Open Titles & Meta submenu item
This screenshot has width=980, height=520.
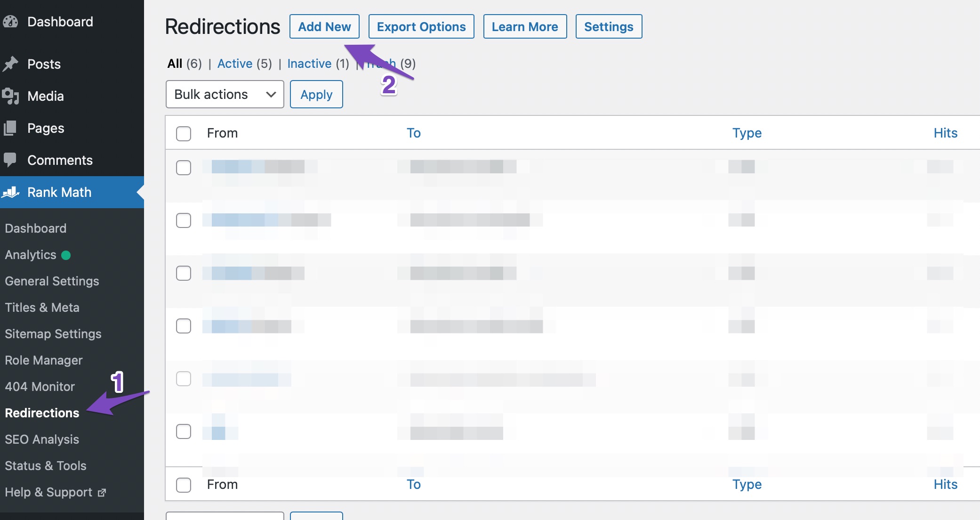coord(42,308)
